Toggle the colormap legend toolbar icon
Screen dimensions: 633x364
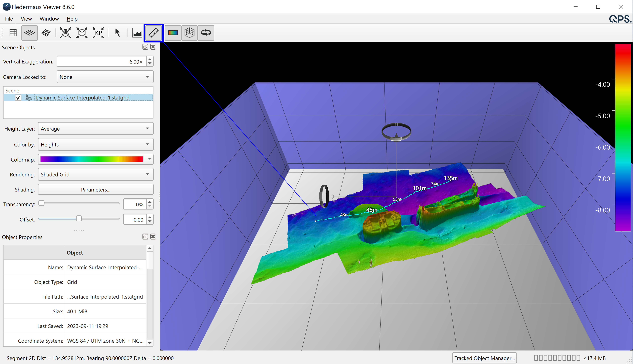173,33
